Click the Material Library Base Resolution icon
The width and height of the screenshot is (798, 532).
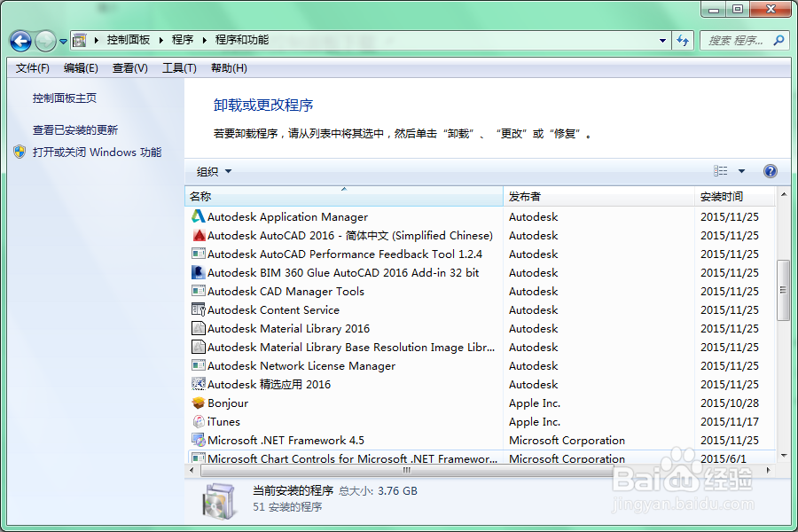coord(199,347)
